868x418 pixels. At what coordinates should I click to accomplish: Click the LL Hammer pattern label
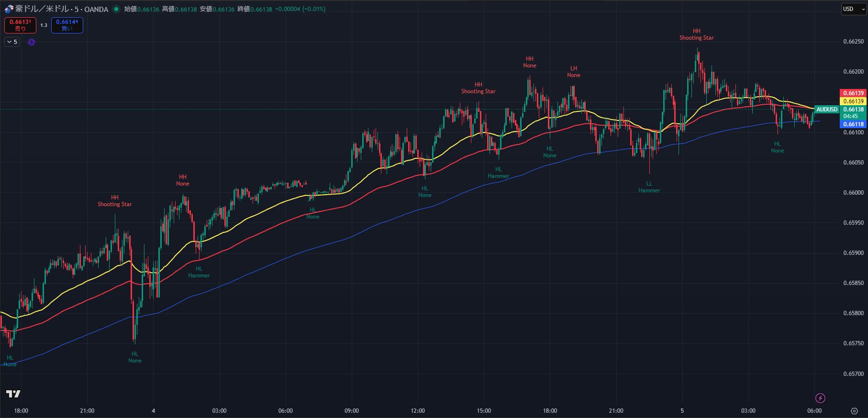(x=649, y=187)
